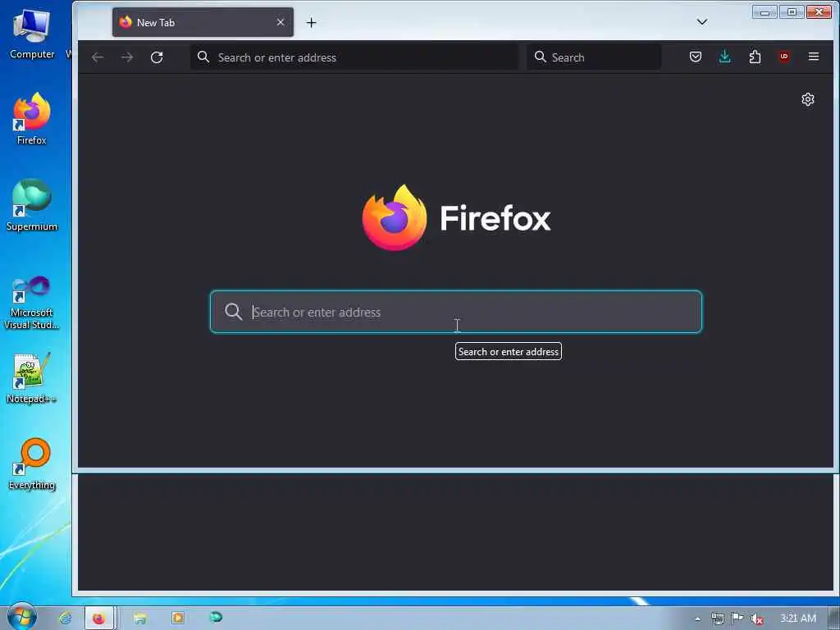This screenshot has height=630, width=840.
Task: Select the Firefox desktop shortcut
Action: point(32,119)
